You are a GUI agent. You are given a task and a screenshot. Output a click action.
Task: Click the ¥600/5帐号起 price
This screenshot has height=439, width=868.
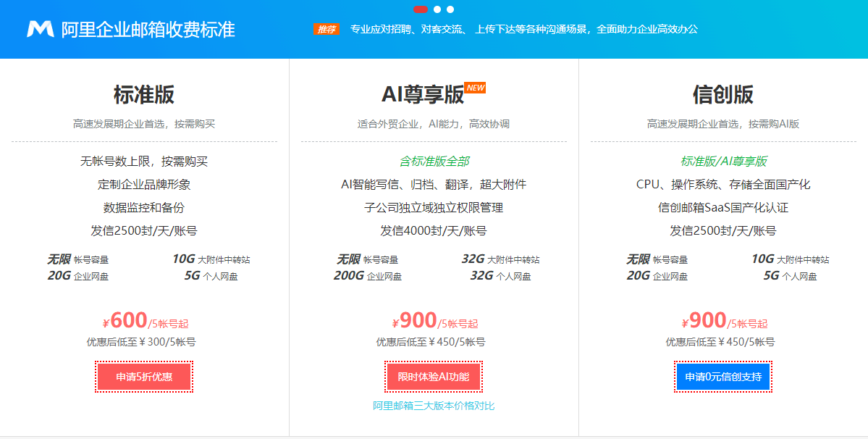click(x=146, y=321)
